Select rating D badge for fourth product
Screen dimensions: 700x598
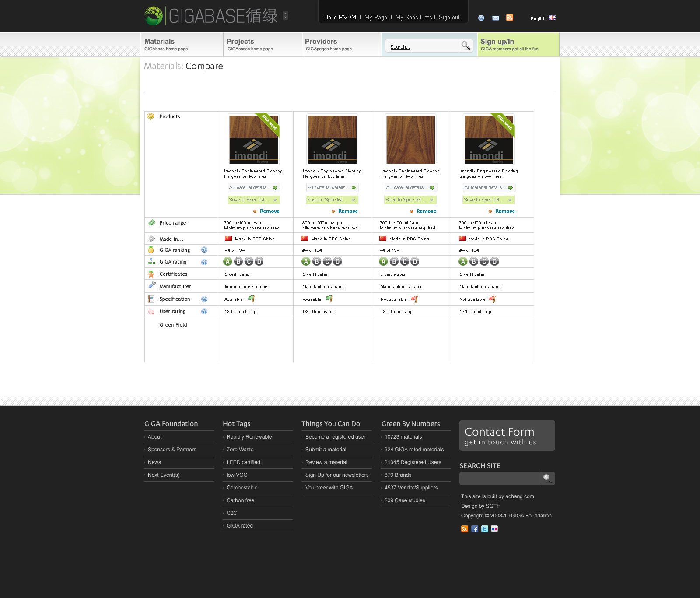click(494, 262)
